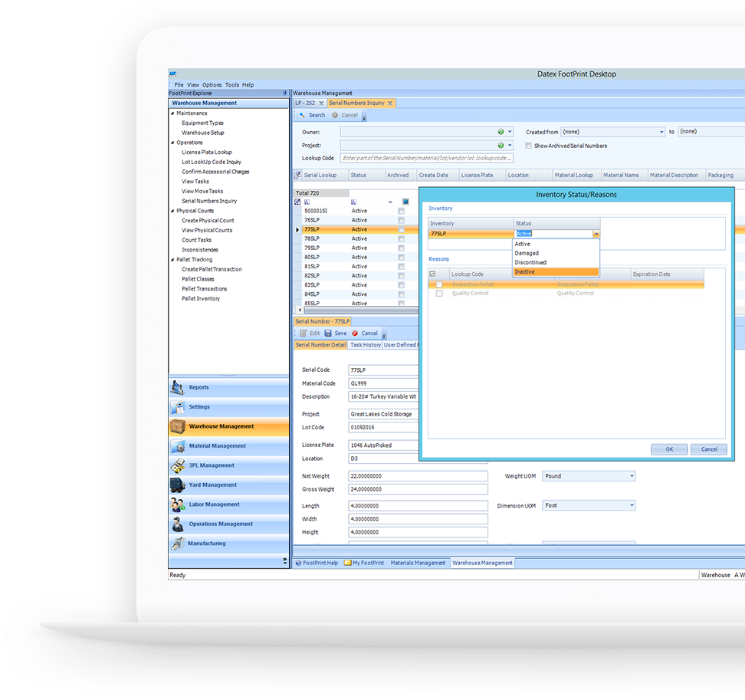This screenshot has height=700, width=745.
Task: Click the 3PL Management icon
Action: [177, 465]
